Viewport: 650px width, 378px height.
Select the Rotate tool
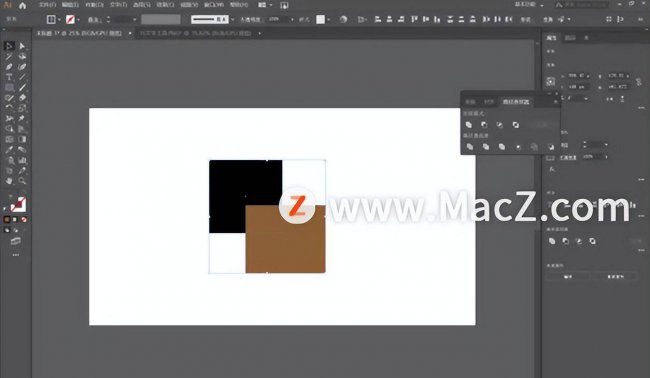pos(9,108)
